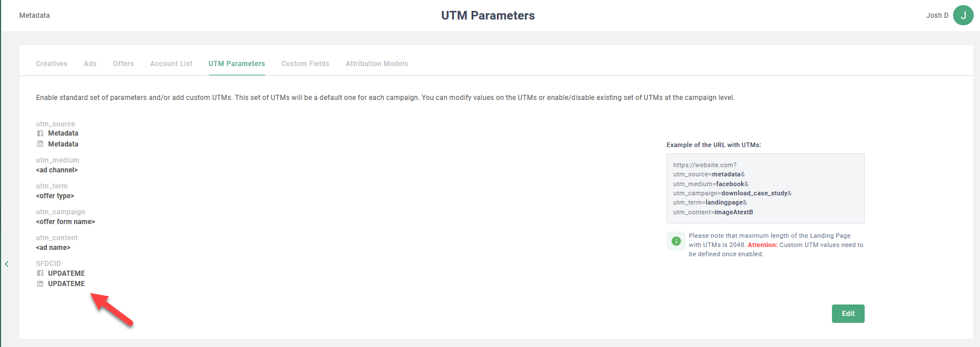The height and width of the screenshot is (347, 980).
Task: Click the example URL with UTMs box
Action: click(765, 188)
